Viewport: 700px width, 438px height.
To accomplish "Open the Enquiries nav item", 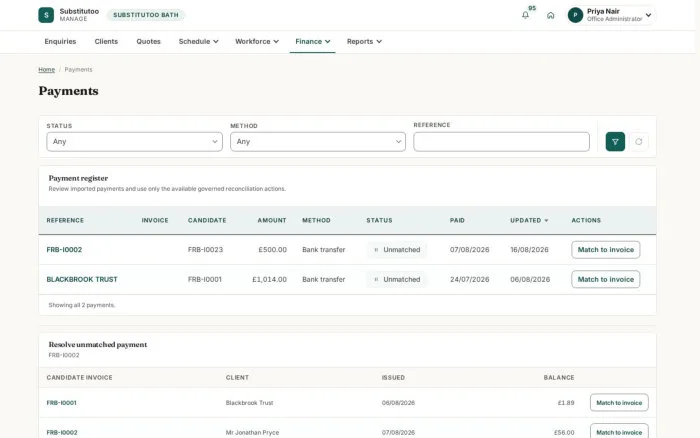I will click(60, 42).
